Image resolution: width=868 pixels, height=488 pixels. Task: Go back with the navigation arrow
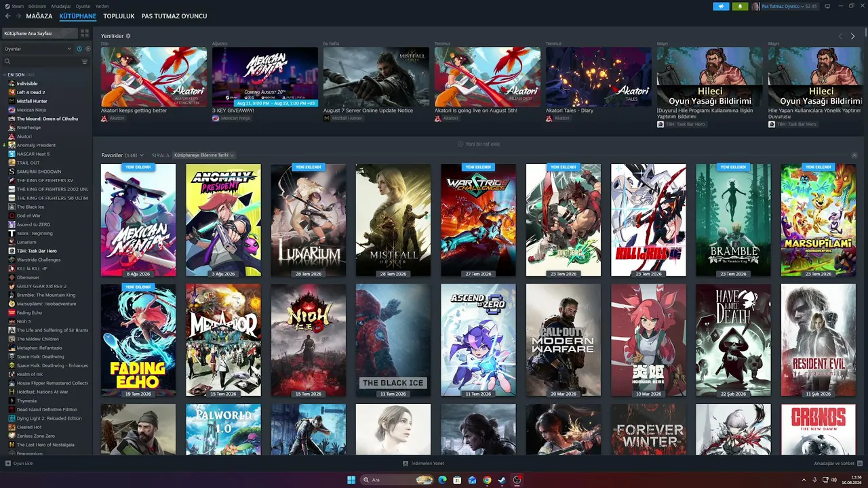tap(9, 16)
